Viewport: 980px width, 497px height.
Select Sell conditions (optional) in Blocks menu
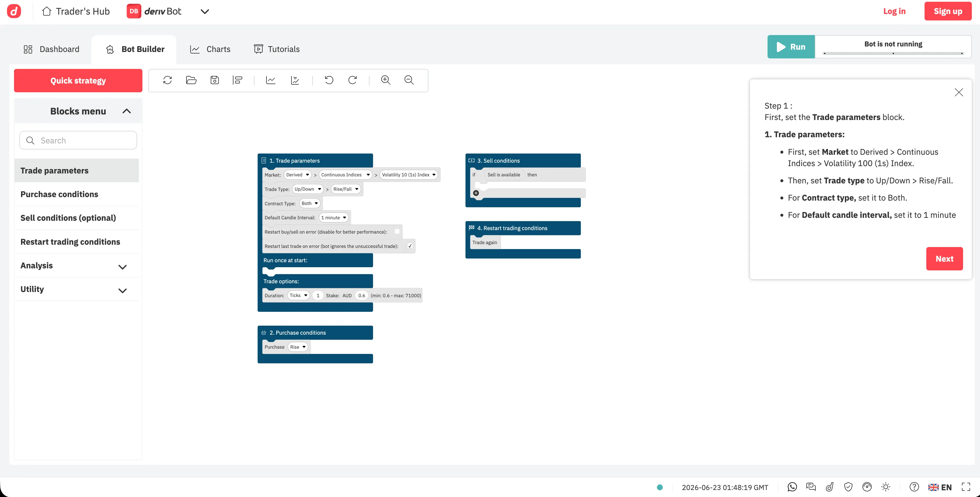coord(76,218)
